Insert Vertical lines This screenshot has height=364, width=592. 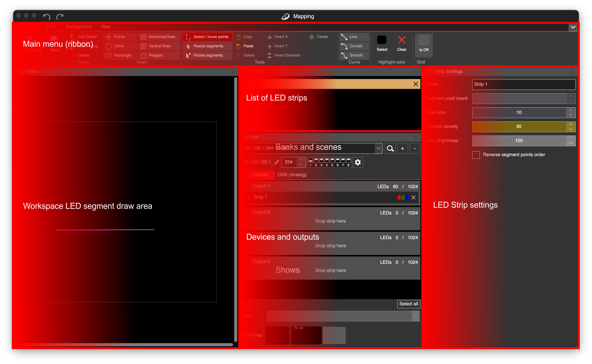point(159,46)
